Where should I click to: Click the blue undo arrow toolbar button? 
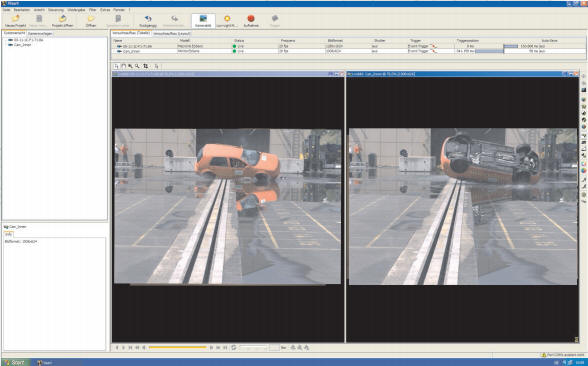[148, 21]
